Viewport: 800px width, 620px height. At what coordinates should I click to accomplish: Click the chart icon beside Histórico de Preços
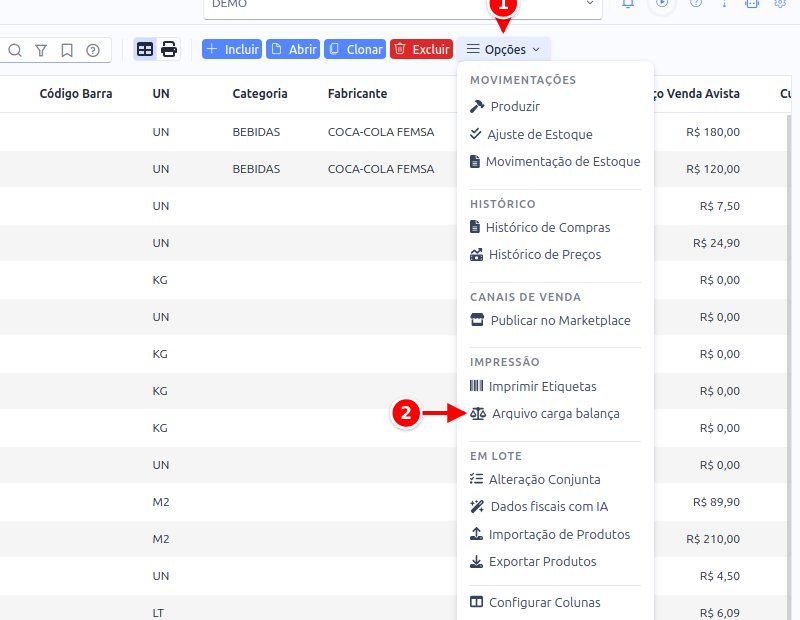[x=477, y=254]
